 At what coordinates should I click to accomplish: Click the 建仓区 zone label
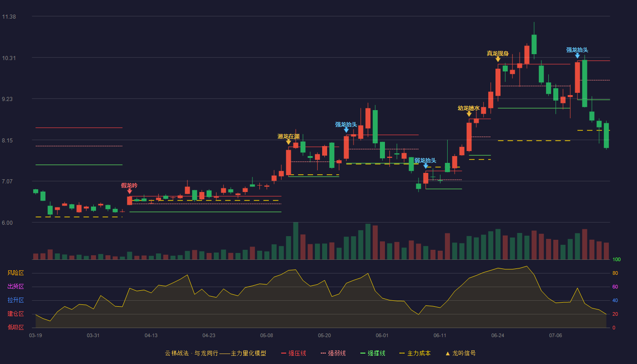click(15, 314)
